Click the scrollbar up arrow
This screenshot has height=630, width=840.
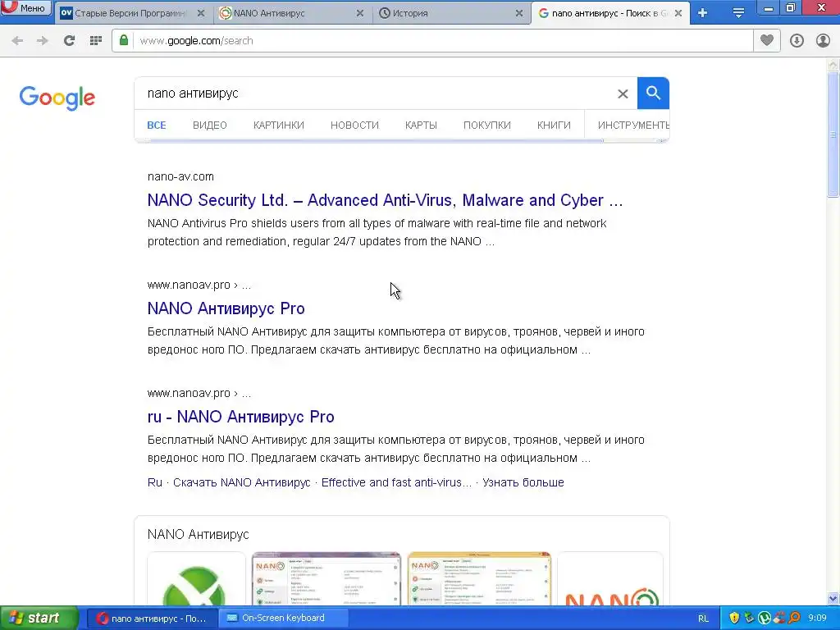(x=833, y=66)
